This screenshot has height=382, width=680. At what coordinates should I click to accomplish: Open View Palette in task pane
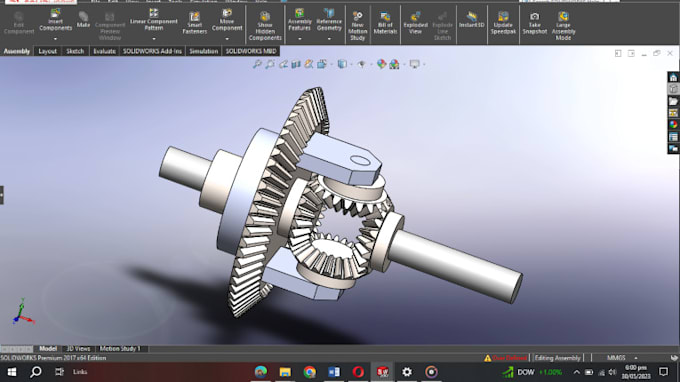[x=673, y=113]
